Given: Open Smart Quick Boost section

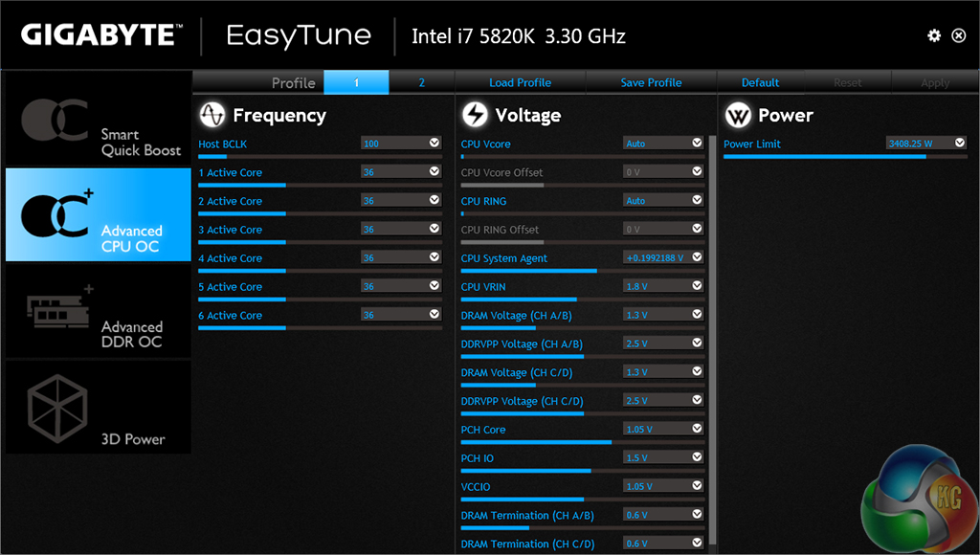Looking at the screenshot, I should point(99,119).
